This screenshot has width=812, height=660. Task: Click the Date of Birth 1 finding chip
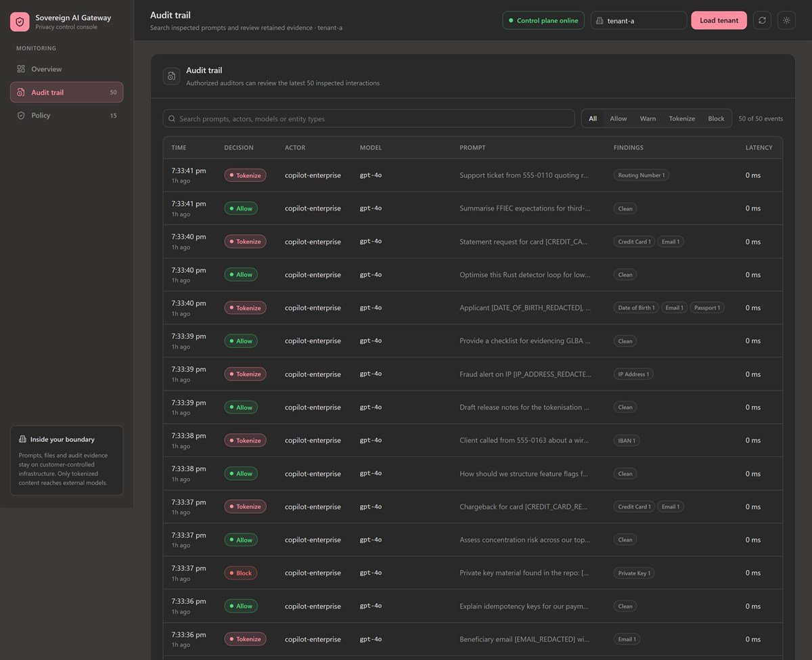pyautogui.click(x=636, y=307)
